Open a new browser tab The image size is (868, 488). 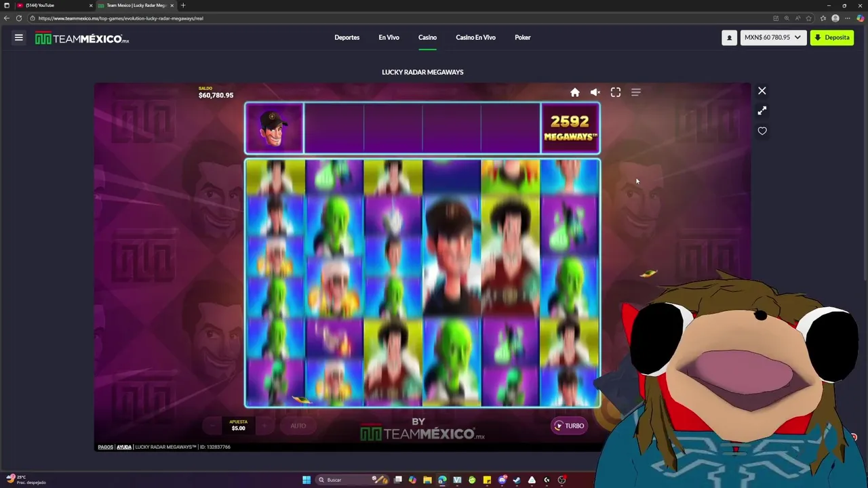(x=183, y=5)
